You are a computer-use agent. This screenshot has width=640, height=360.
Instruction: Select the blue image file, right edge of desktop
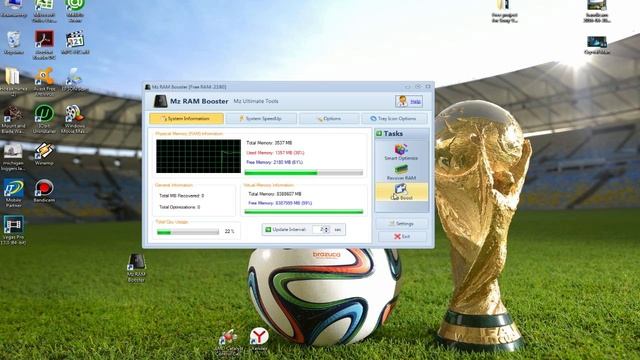597,45
